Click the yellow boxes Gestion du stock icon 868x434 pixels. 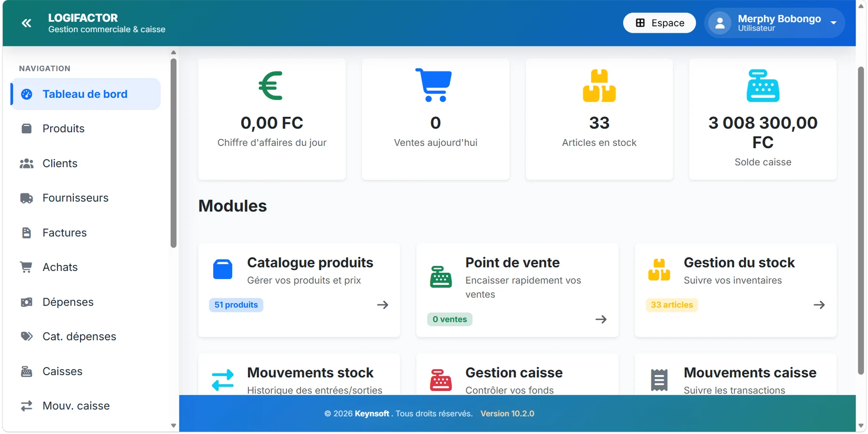(659, 269)
